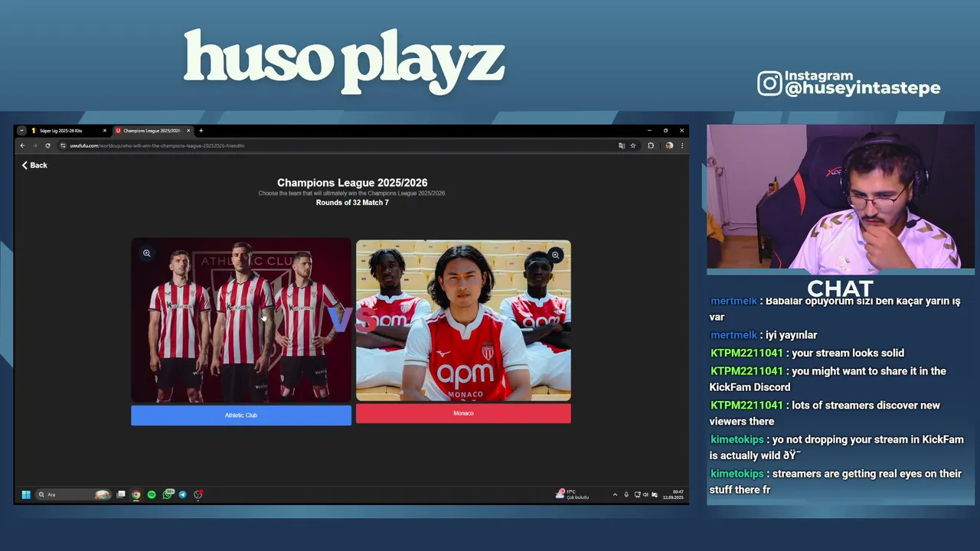Zoom into the Monaco image
Screen dimensions: 980x551
coord(555,255)
